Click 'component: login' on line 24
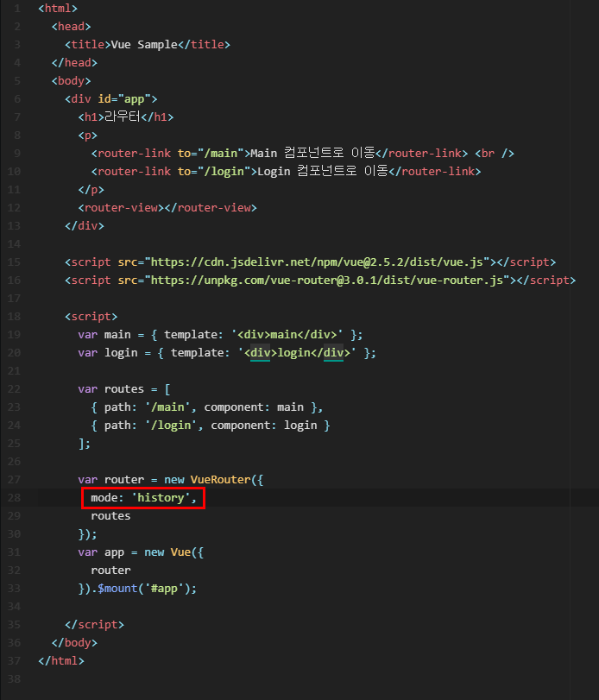This screenshot has height=700, width=599. 264,426
